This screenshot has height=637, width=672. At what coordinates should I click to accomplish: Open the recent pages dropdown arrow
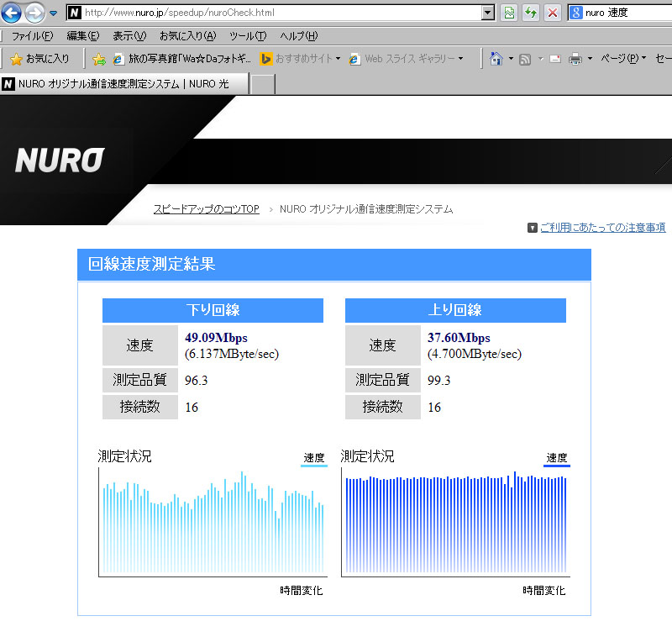[53, 13]
